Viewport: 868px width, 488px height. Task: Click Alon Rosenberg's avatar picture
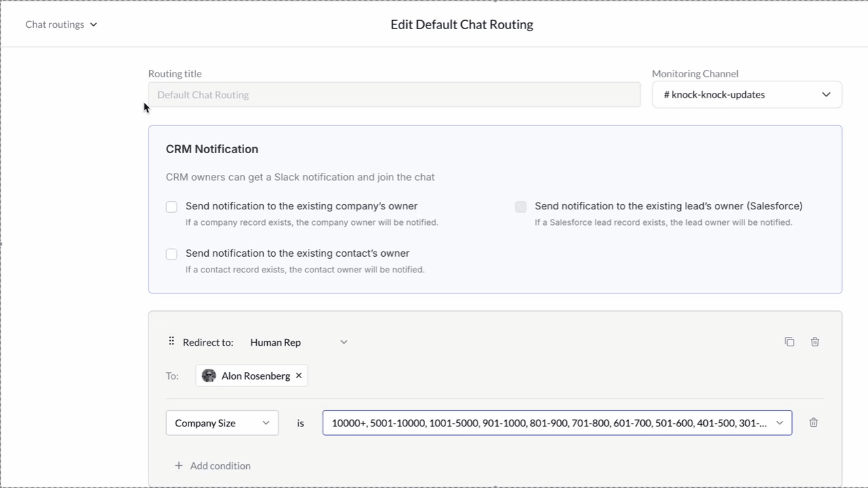coord(208,375)
